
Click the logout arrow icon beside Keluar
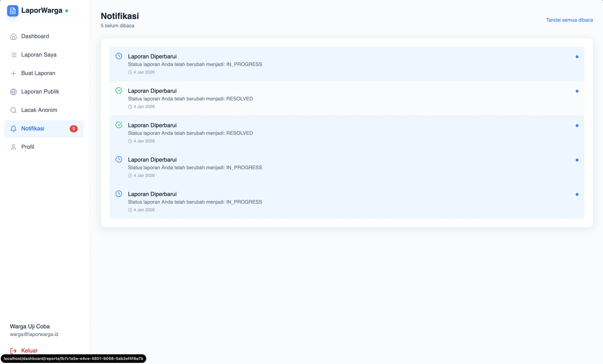click(x=13, y=351)
